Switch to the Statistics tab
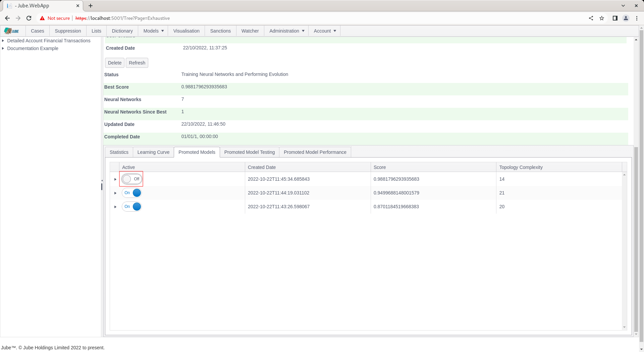 click(119, 152)
